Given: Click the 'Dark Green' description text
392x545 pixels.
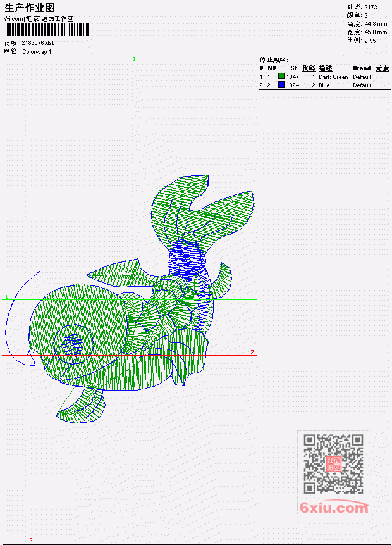Looking at the screenshot, I should click(333, 77).
